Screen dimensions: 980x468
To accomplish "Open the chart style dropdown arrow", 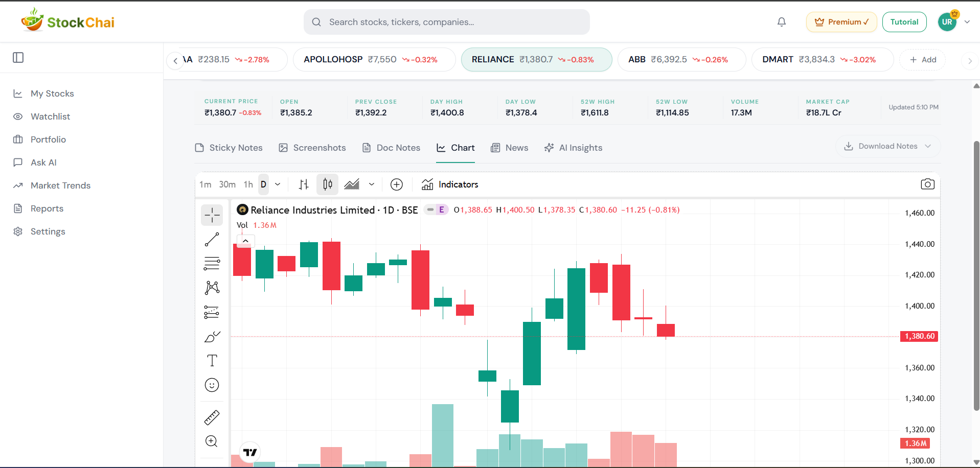I will click(x=372, y=184).
